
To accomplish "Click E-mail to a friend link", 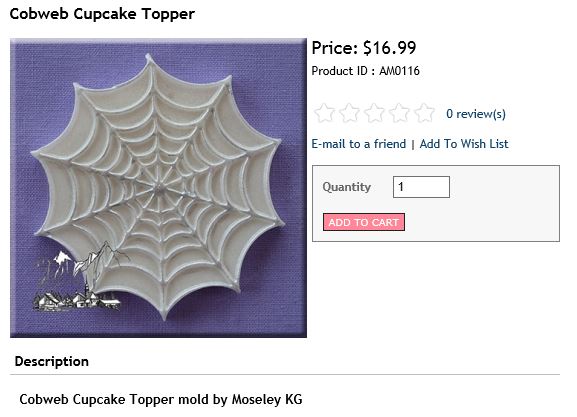I will (359, 144).
